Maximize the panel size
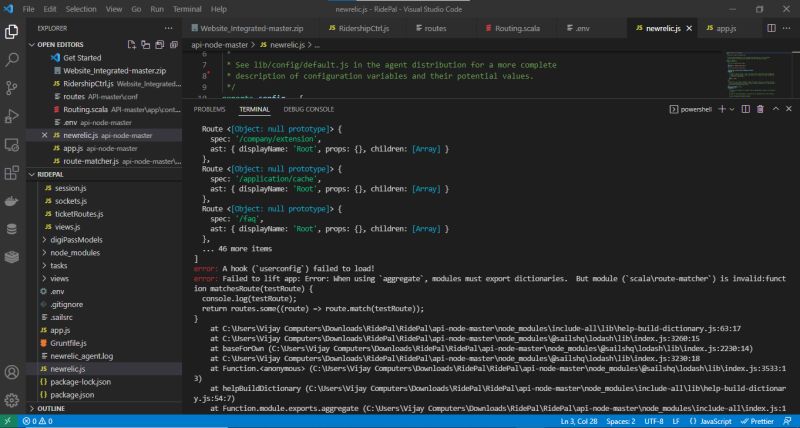Image resolution: width=800 pixels, height=428 pixels. (776, 109)
